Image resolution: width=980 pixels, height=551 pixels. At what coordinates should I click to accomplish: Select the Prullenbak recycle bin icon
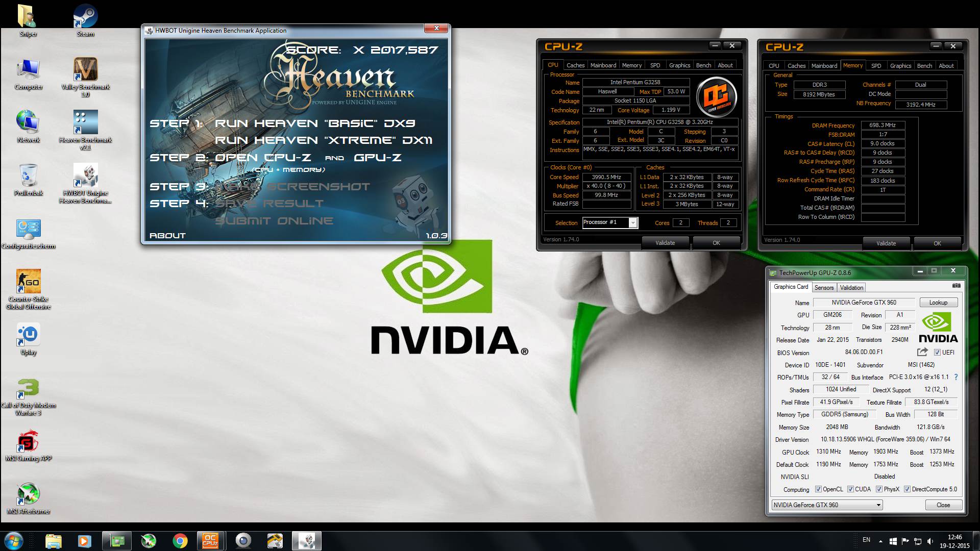28,180
